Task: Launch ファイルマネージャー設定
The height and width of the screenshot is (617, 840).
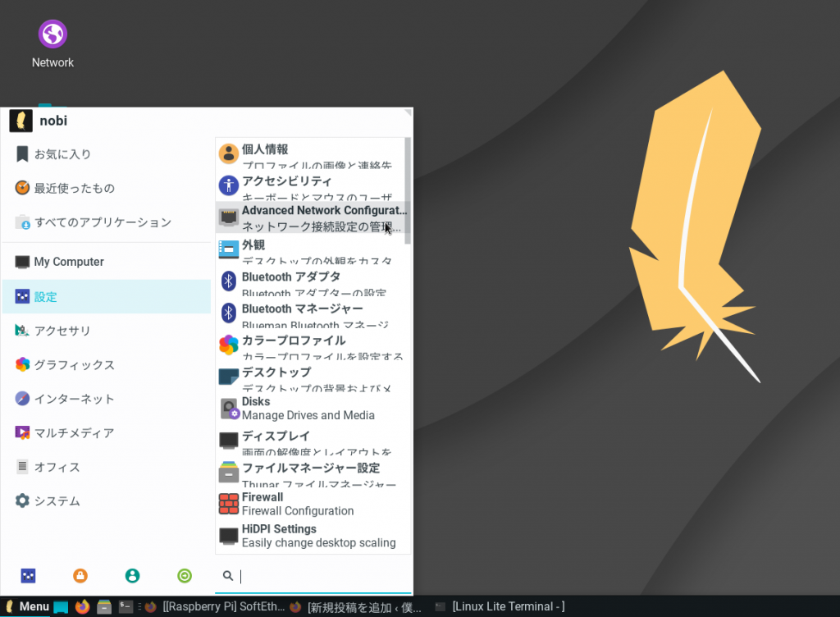Action: tap(310, 473)
